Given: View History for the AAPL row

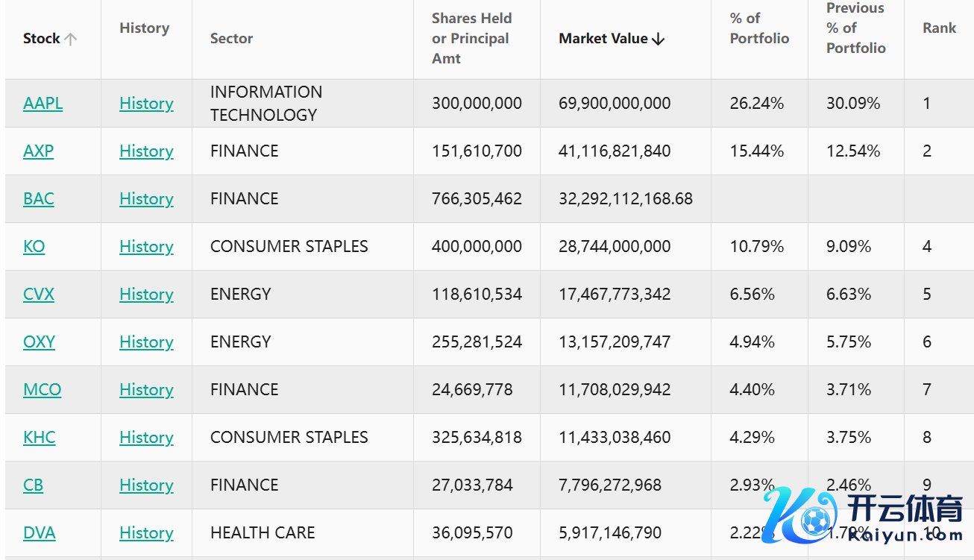Looking at the screenshot, I should [146, 104].
